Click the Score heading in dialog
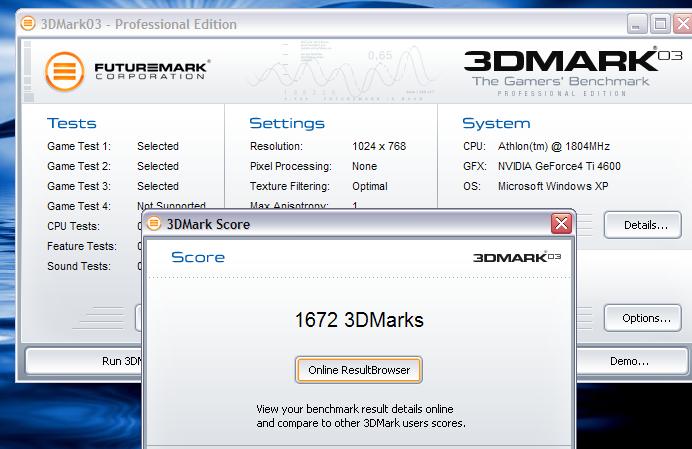The width and height of the screenshot is (692, 449). 198,257
